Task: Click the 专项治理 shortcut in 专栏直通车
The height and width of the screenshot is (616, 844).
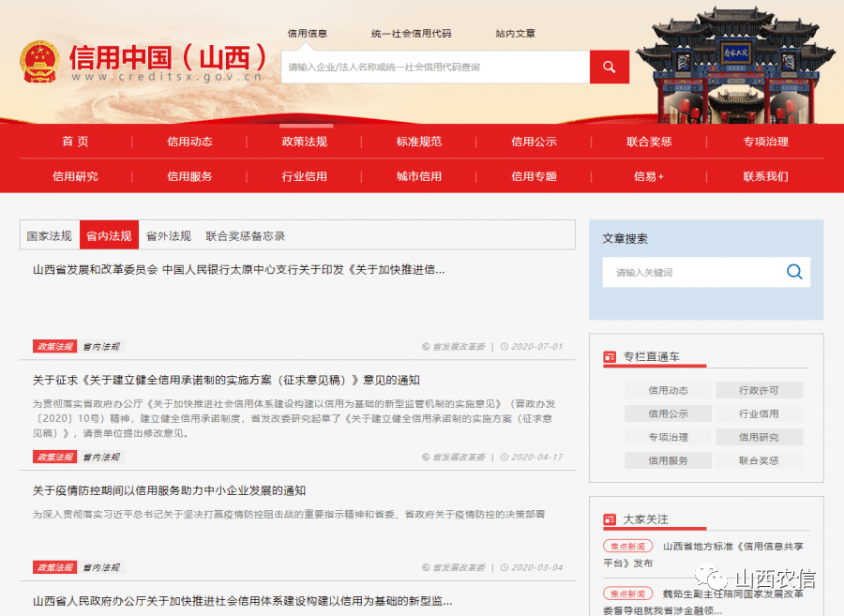Action: (668, 437)
